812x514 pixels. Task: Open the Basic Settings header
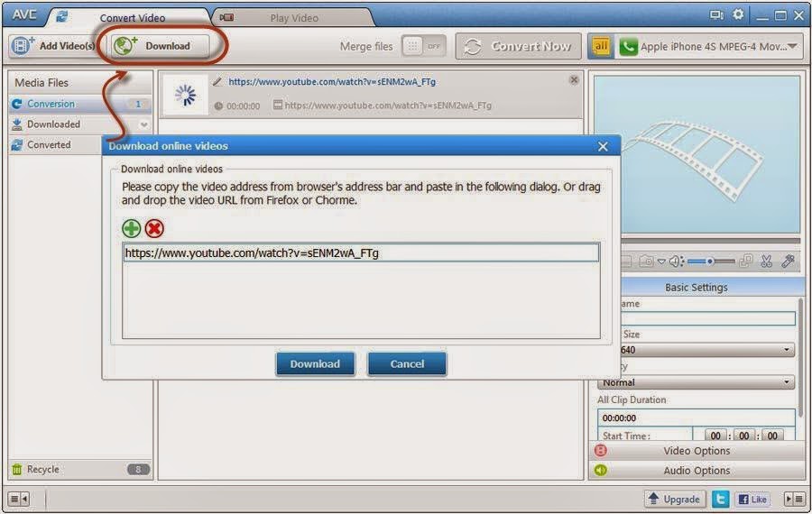click(696, 288)
